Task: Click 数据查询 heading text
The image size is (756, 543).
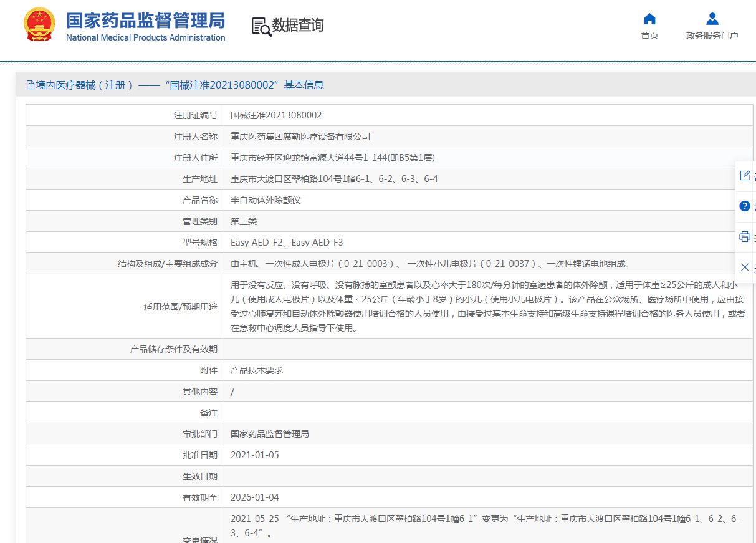Action: click(x=298, y=26)
